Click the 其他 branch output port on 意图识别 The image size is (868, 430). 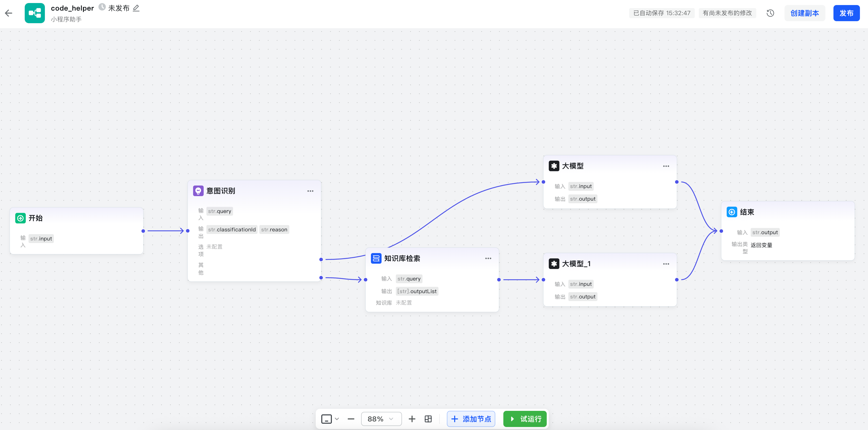pyautogui.click(x=321, y=278)
